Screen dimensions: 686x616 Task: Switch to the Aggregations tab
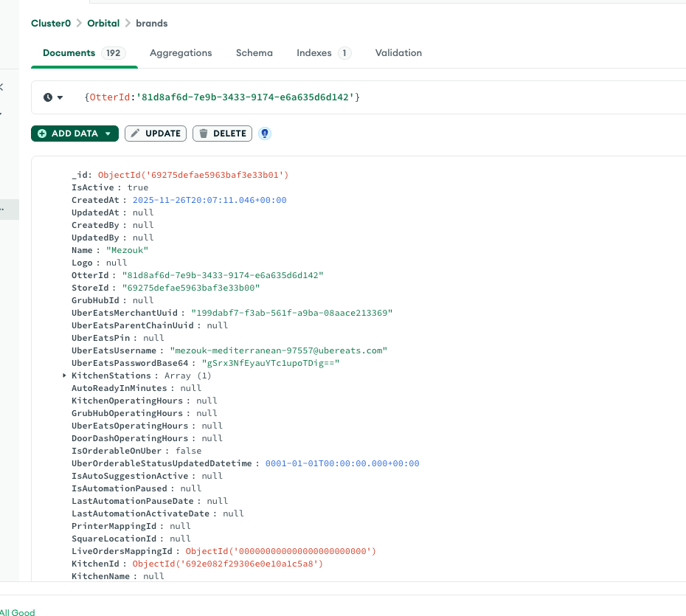181,52
